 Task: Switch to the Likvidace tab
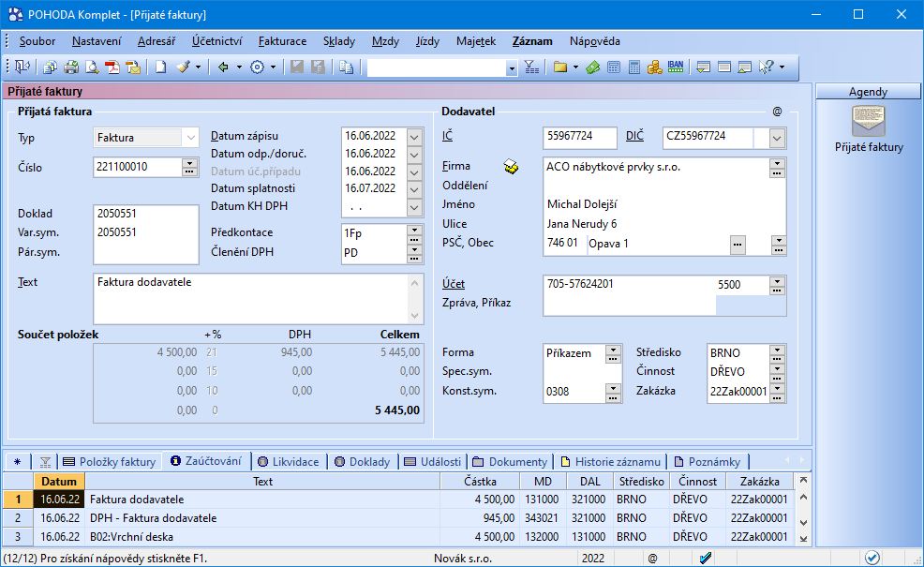pyautogui.click(x=289, y=461)
